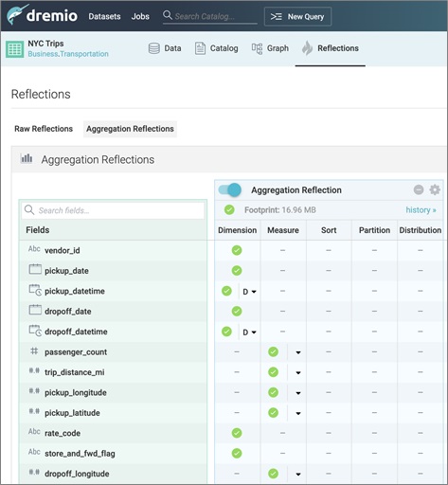Image resolution: width=448 pixels, height=485 pixels.
Task: Click the pickup_datetime calendar-clock icon
Action: click(35, 290)
